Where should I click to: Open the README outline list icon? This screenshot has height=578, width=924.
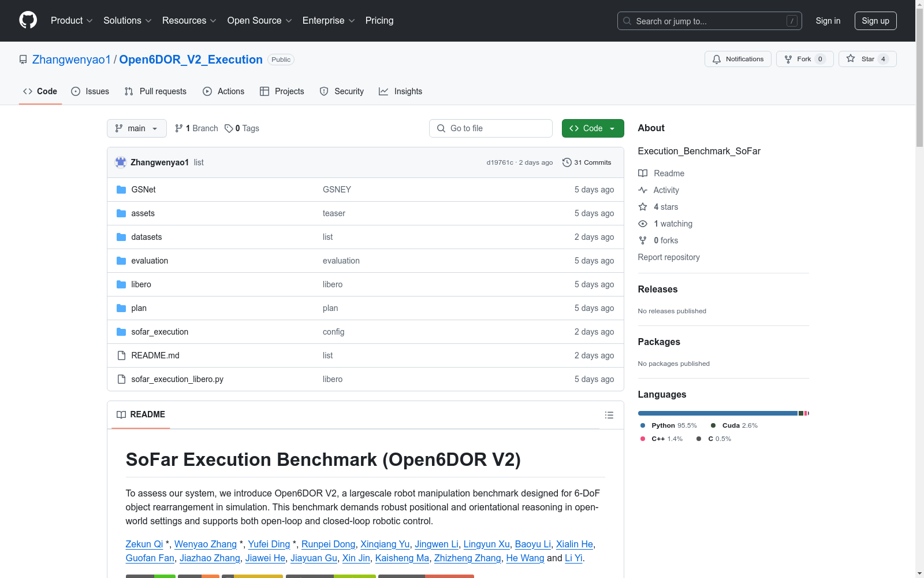[x=609, y=415]
